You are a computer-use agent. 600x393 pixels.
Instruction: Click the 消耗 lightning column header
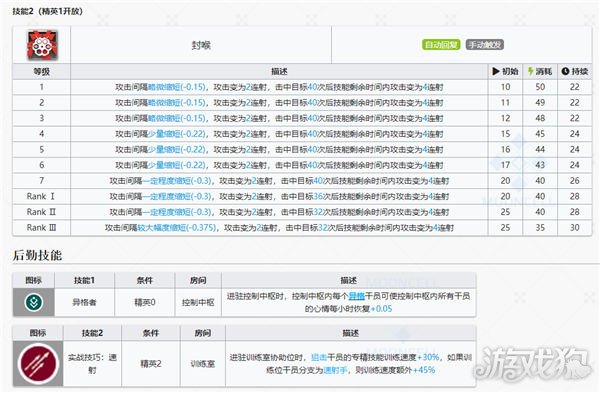pyautogui.click(x=540, y=72)
